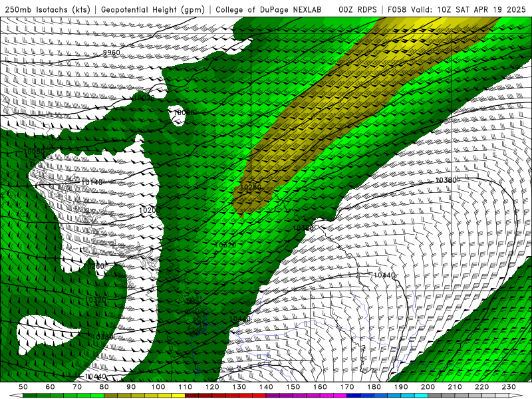Click the legend value 130
Screen dimensions: 532x399
point(239,387)
